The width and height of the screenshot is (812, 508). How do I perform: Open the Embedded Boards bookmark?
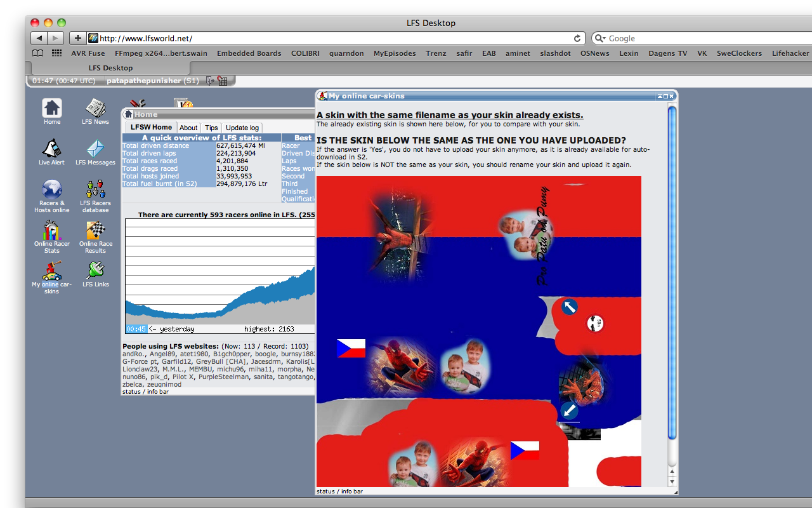[x=249, y=53]
